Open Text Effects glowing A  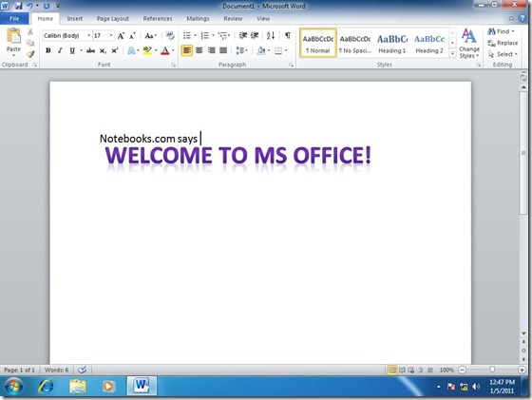click(x=131, y=51)
